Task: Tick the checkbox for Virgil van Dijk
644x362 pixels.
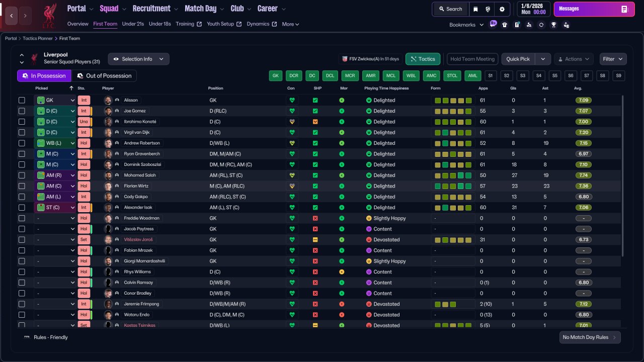Action: [22, 132]
